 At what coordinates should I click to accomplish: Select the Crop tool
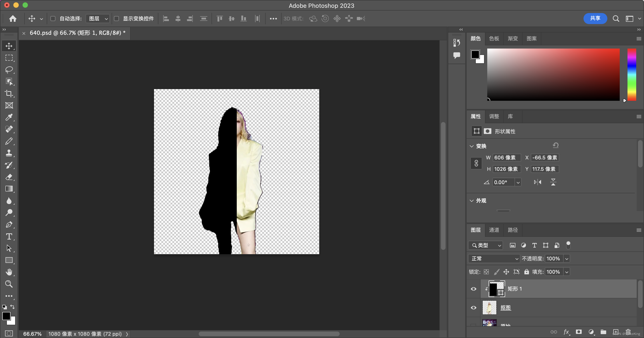[x=9, y=93]
